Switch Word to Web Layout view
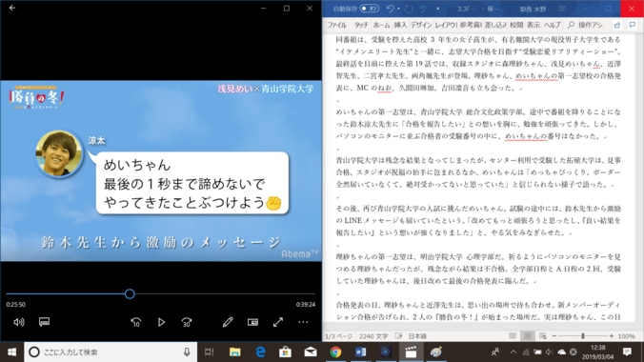The height and width of the screenshot is (362, 644). (543, 336)
